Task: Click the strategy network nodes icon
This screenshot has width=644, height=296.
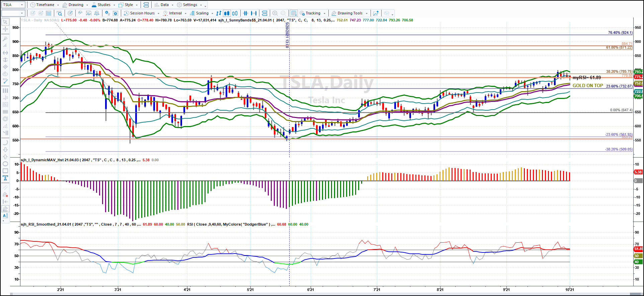Action: coord(97,13)
